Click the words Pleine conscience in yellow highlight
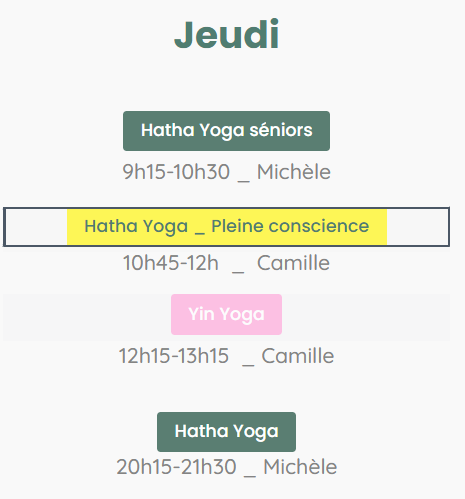The width and height of the screenshot is (465, 499). tap(290, 226)
